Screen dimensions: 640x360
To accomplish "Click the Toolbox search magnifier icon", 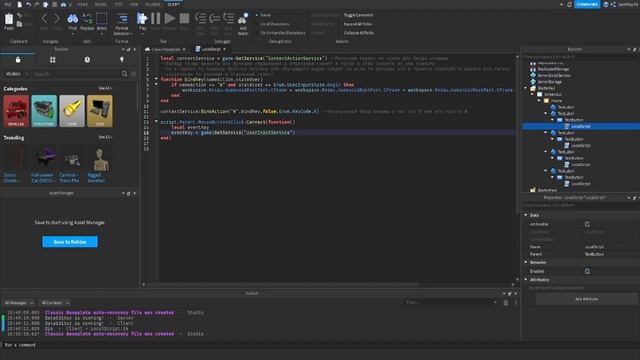I will (124, 74).
